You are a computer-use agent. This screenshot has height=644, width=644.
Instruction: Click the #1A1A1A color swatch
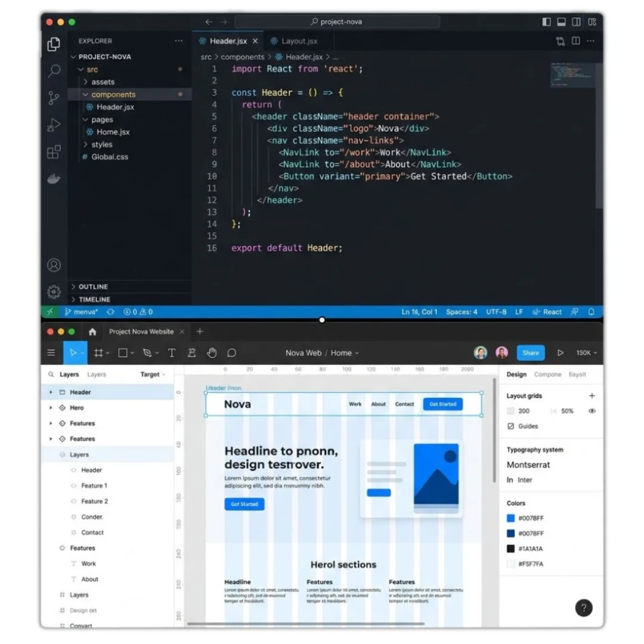(510, 549)
